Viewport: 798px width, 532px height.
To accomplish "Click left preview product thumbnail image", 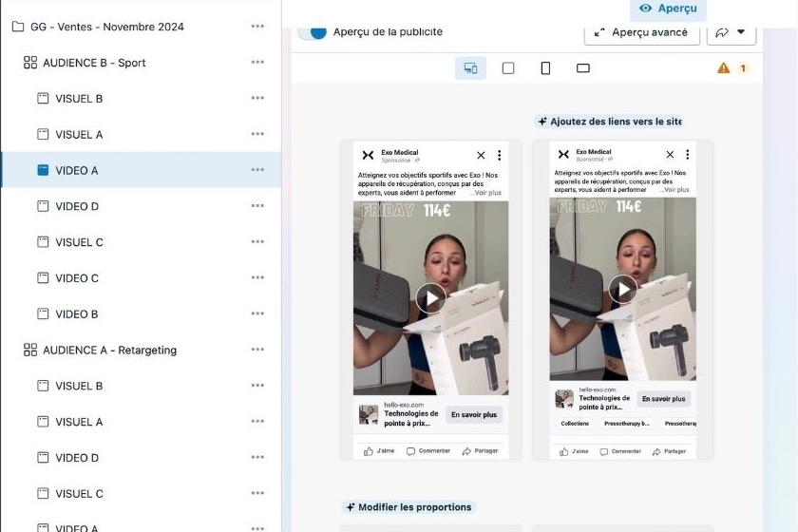I will [369, 415].
